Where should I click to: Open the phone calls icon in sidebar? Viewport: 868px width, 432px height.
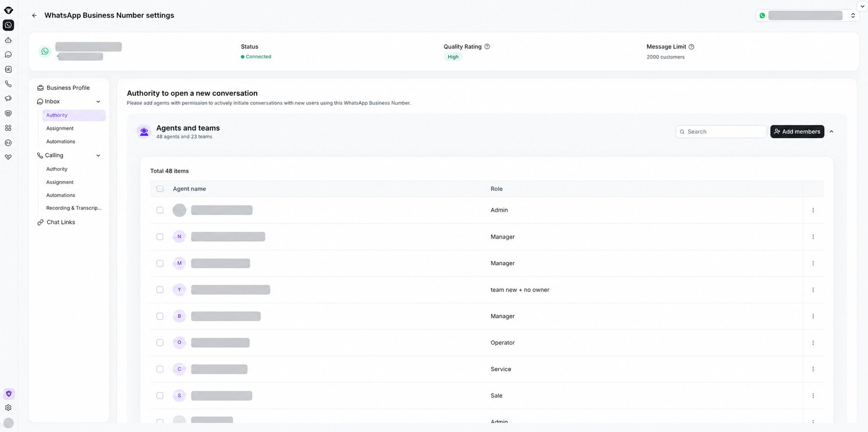click(8, 84)
